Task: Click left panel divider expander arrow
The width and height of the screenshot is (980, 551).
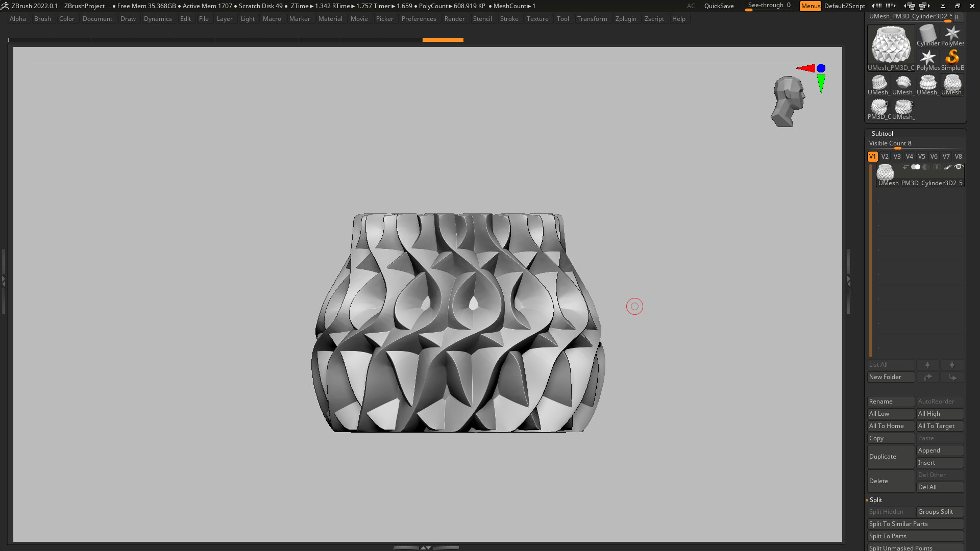Action: (3, 281)
